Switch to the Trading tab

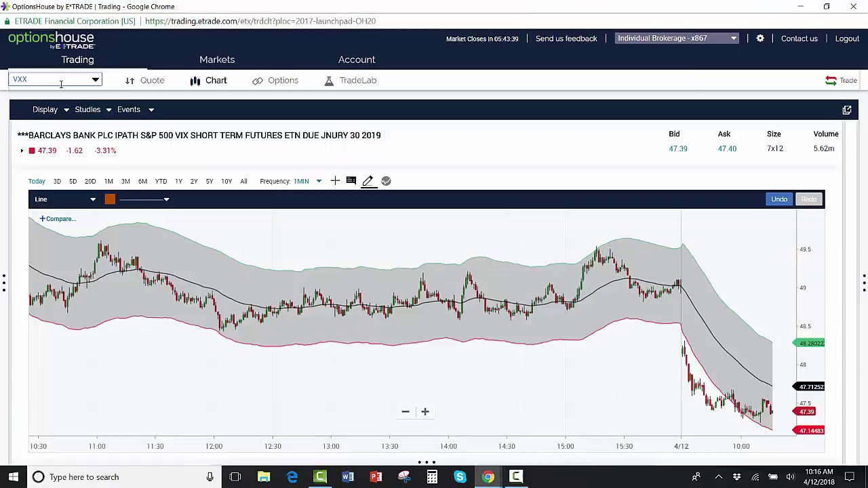(77, 60)
